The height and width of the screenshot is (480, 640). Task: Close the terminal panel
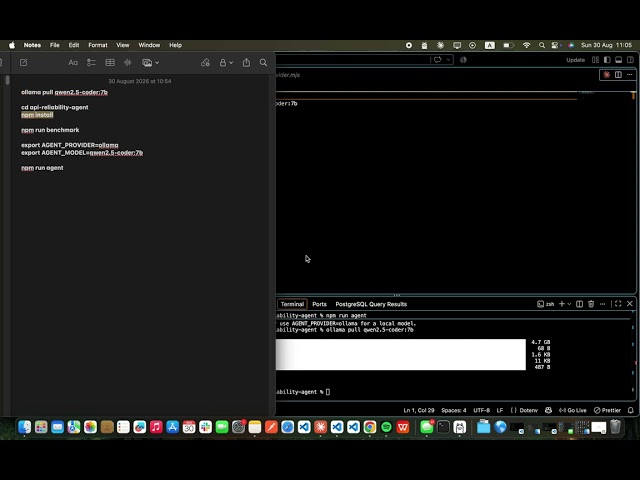(630, 304)
